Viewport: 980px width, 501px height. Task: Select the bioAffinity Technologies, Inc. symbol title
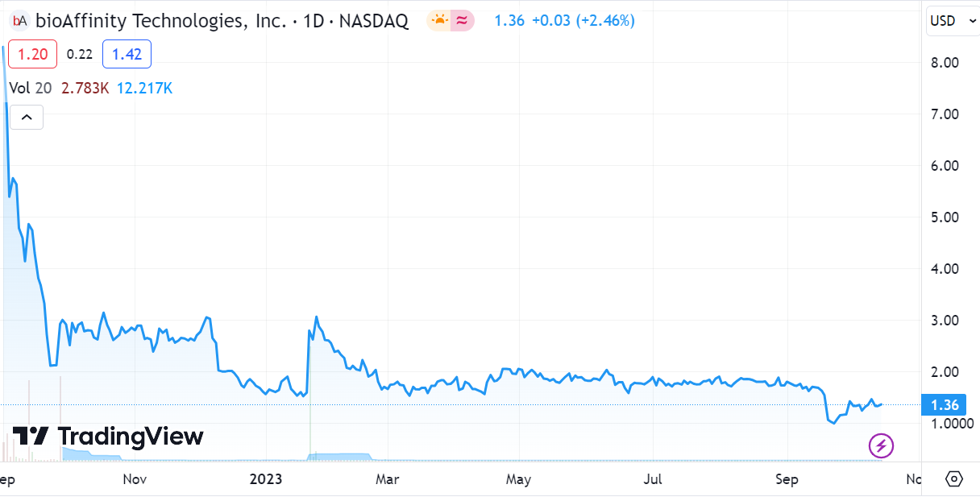pyautogui.click(x=161, y=21)
